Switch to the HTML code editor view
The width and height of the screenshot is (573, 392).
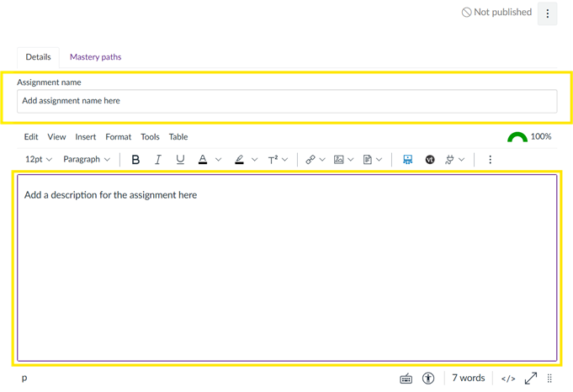pos(508,379)
